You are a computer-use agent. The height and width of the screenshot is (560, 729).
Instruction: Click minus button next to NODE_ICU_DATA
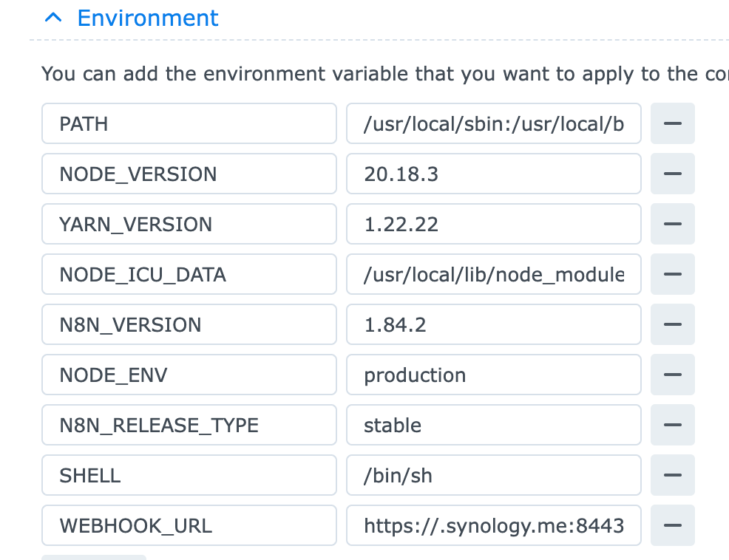pos(672,274)
